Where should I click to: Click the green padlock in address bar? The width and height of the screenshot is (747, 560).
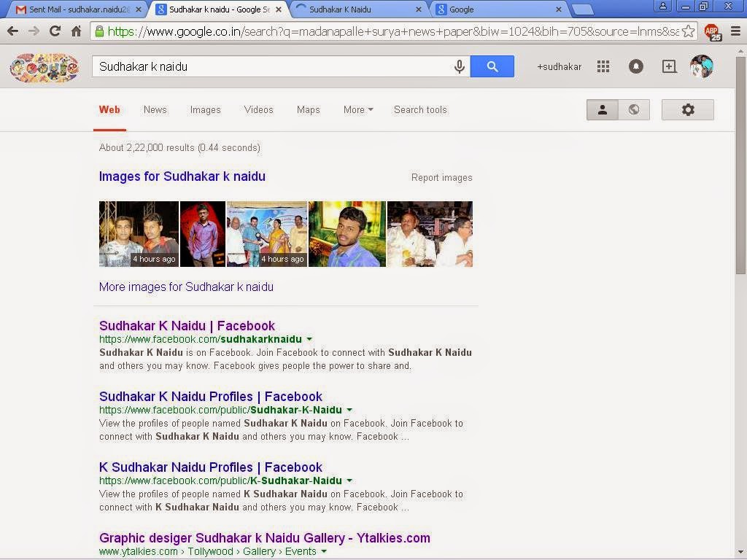coord(99,31)
